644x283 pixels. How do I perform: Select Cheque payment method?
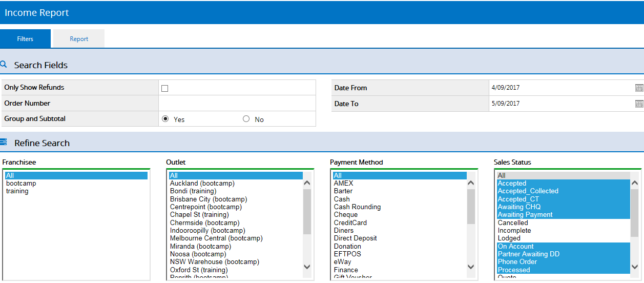[400, 214]
